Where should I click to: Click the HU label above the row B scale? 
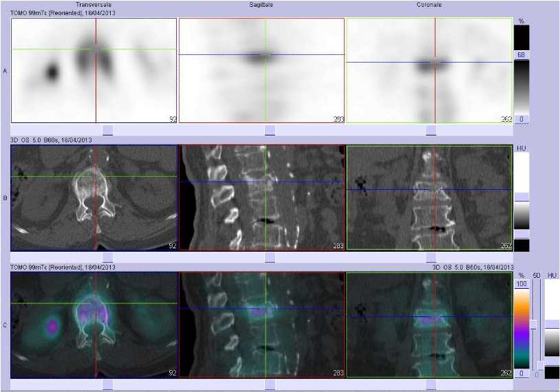[521, 148]
